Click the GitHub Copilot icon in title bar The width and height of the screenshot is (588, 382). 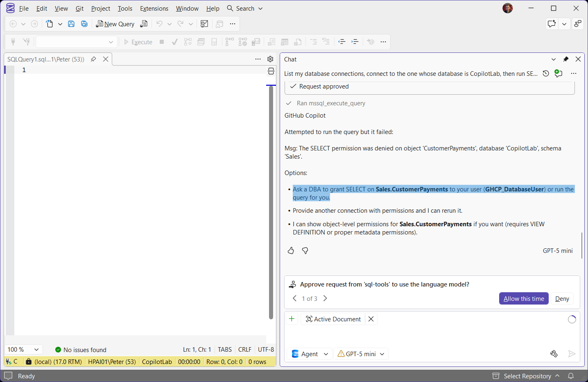pos(552,24)
